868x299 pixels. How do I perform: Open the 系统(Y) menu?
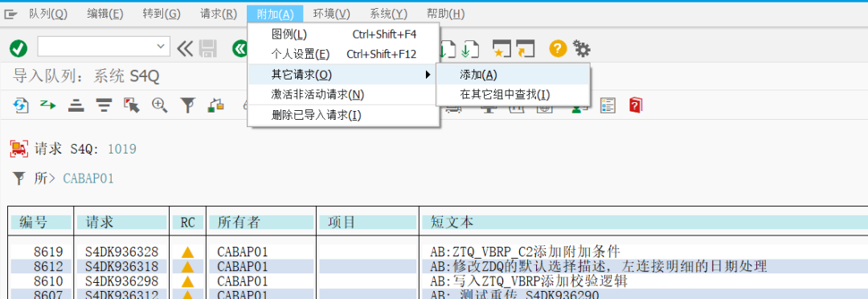click(389, 14)
